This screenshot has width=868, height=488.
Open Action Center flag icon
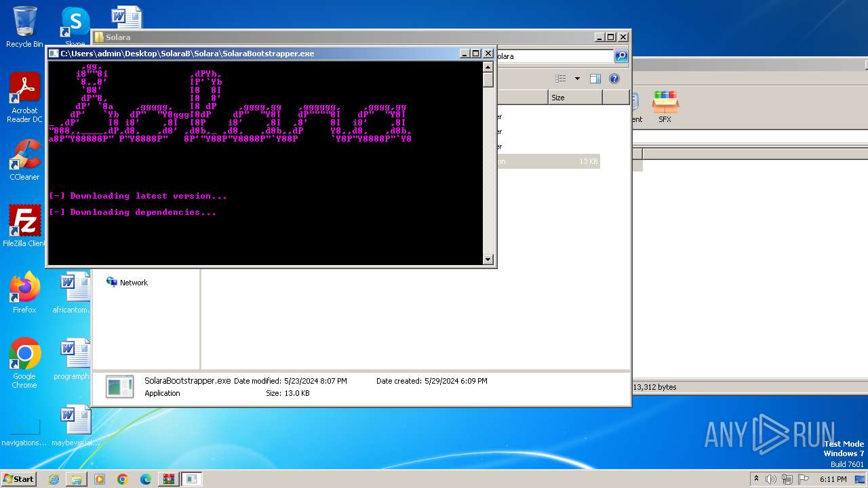coord(804,479)
